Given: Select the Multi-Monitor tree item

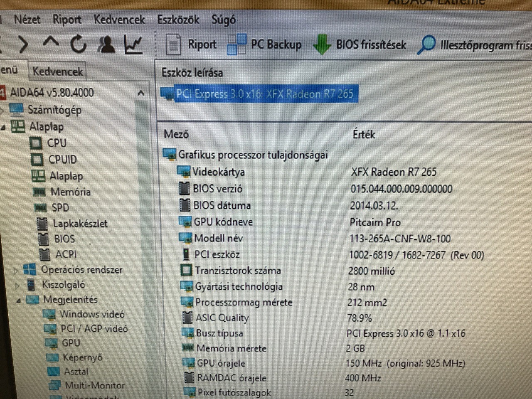Looking at the screenshot, I should coord(95,385).
